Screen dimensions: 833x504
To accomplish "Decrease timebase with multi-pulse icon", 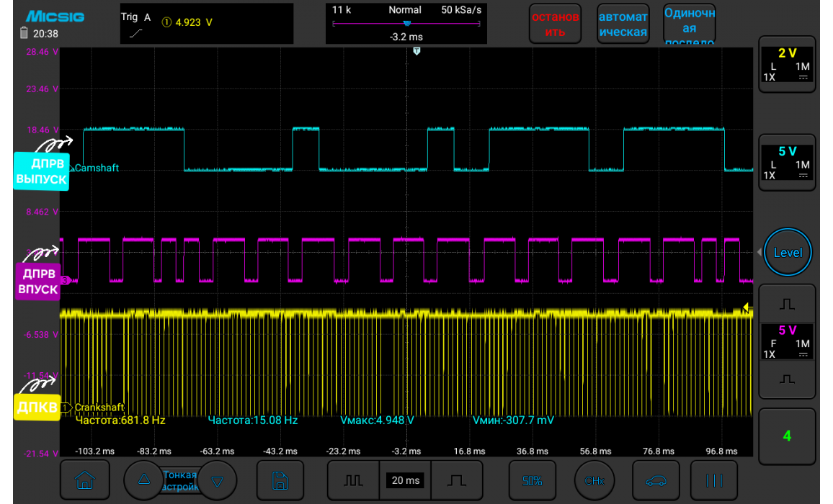I will coord(352,480).
